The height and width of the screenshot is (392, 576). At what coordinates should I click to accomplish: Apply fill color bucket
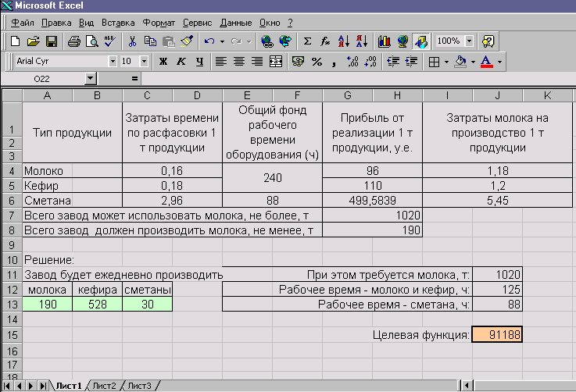coord(460,62)
